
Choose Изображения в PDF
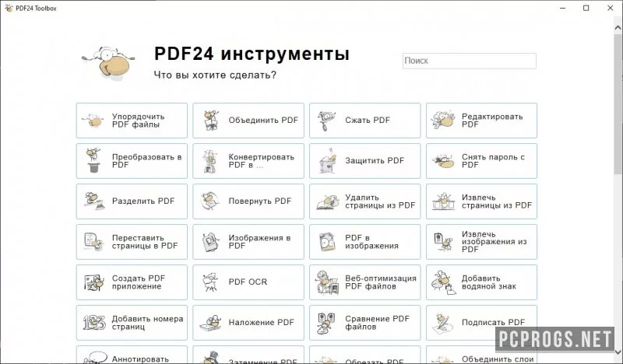[x=248, y=242]
